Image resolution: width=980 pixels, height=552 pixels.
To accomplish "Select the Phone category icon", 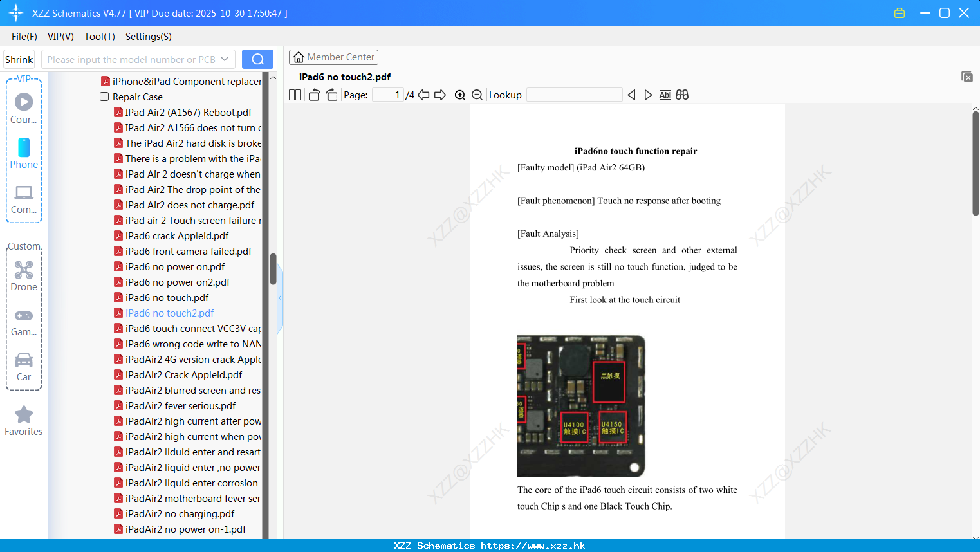I will click(24, 154).
